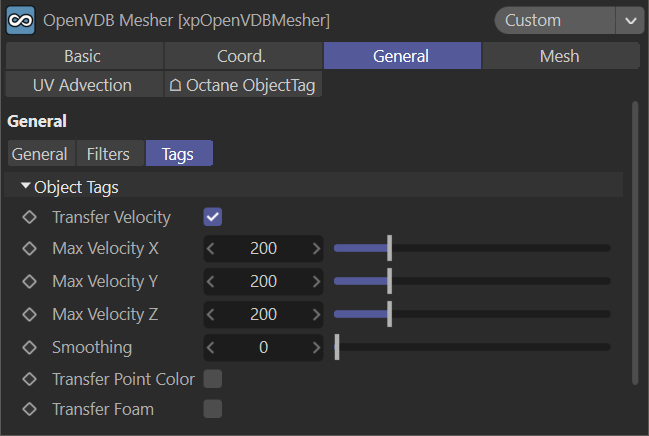Collapse the Object Tags section
This screenshot has width=649, height=436.
click(x=26, y=186)
